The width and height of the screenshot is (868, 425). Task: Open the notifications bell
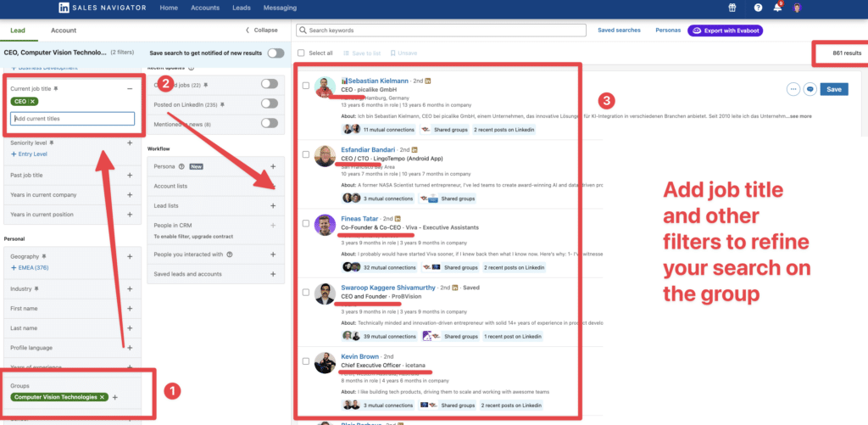click(x=778, y=7)
